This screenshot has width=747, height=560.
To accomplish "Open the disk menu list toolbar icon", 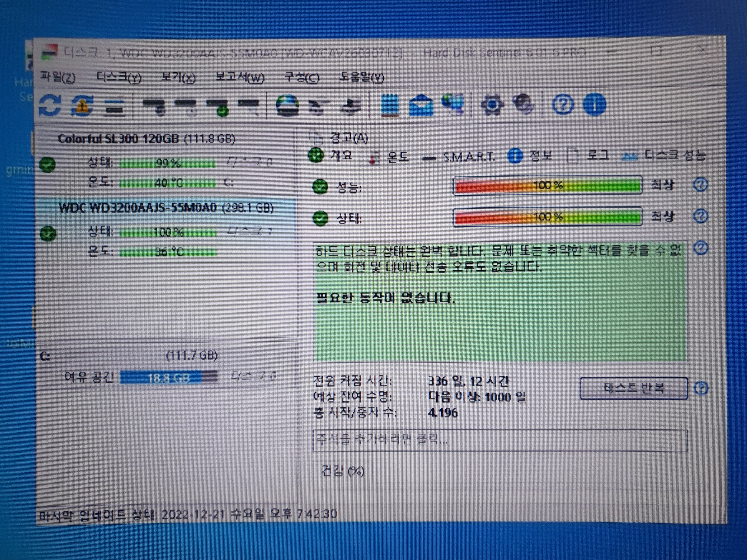I will pos(115,106).
